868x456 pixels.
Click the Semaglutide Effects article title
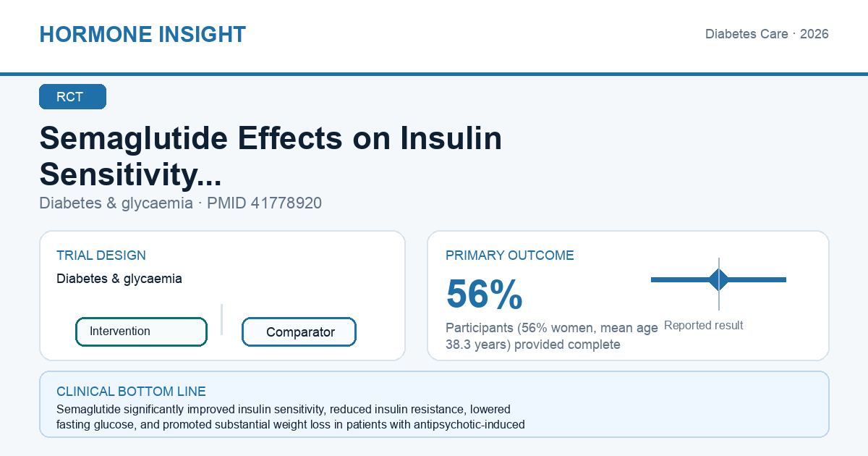(x=271, y=156)
